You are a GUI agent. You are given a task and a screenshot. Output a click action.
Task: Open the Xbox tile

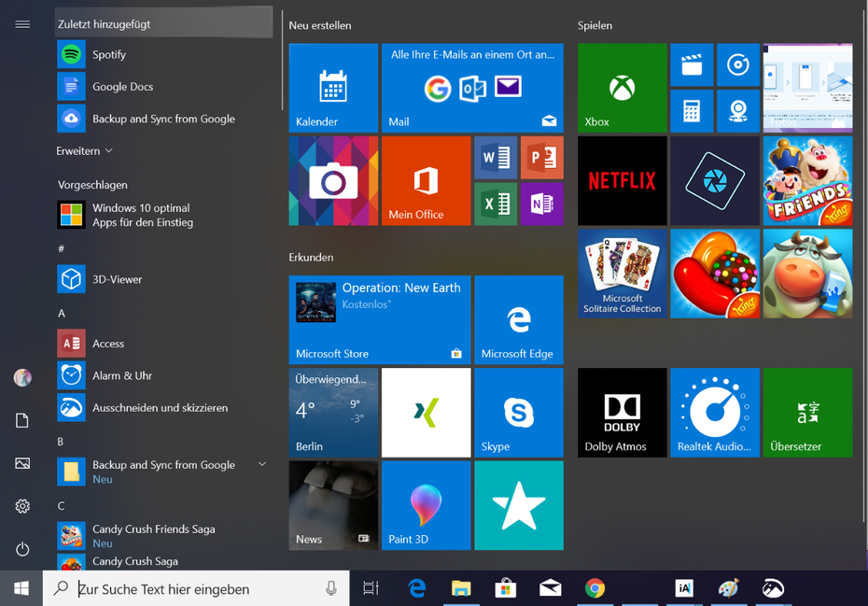click(x=623, y=88)
